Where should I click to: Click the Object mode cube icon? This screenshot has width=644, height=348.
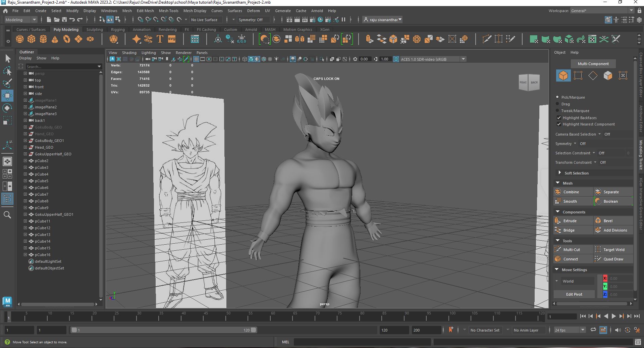click(x=563, y=76)
